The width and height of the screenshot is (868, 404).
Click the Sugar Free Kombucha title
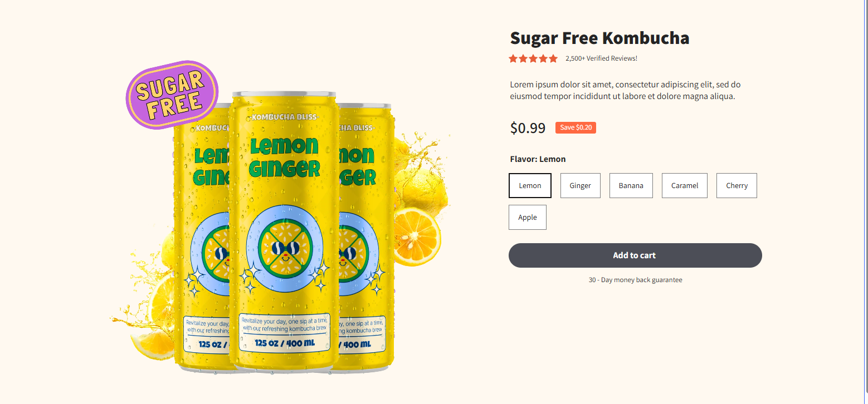click(x=599, y=38)
